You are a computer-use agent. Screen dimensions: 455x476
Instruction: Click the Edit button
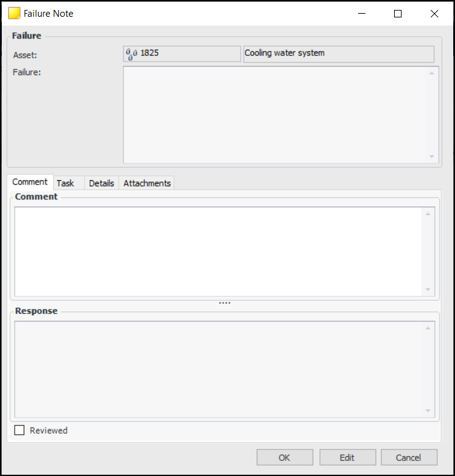(347, 457)
